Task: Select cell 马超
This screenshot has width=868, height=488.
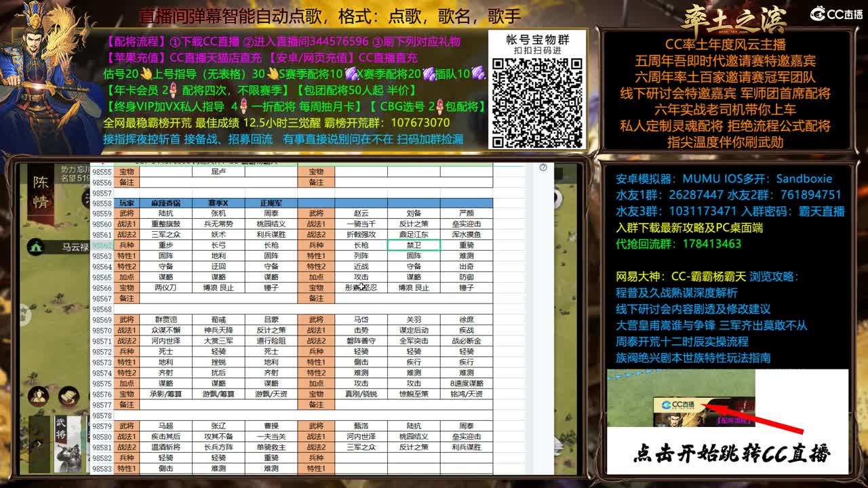Action: pos(165,426)
